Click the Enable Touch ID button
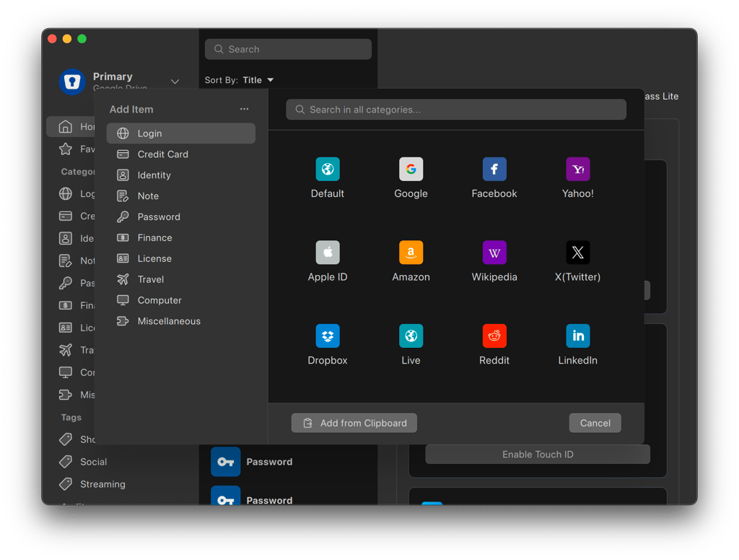The width and height of the screenshot is (739, 560). (x=538, y=455)
